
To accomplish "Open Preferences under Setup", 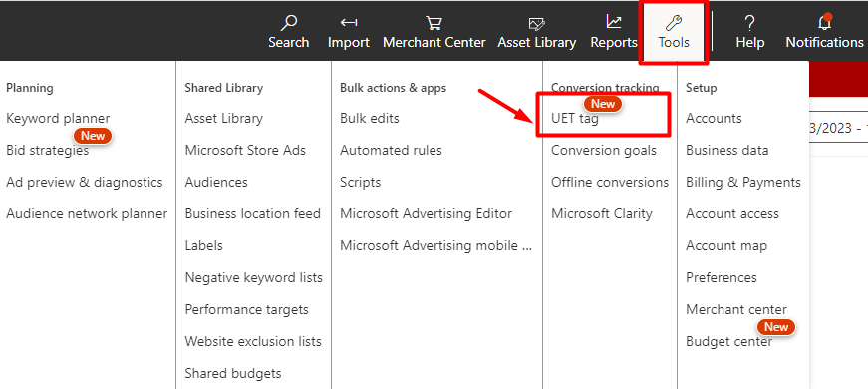I will click(x=722, y=277).
